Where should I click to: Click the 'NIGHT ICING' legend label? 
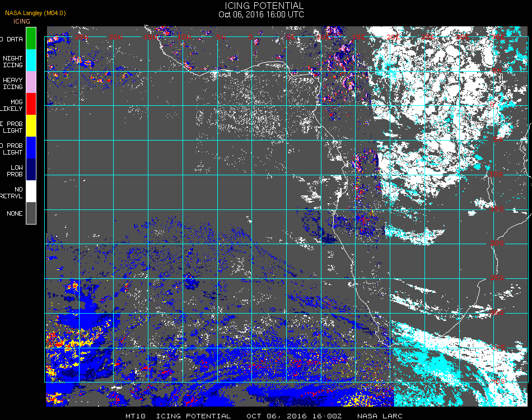(13, 62)
